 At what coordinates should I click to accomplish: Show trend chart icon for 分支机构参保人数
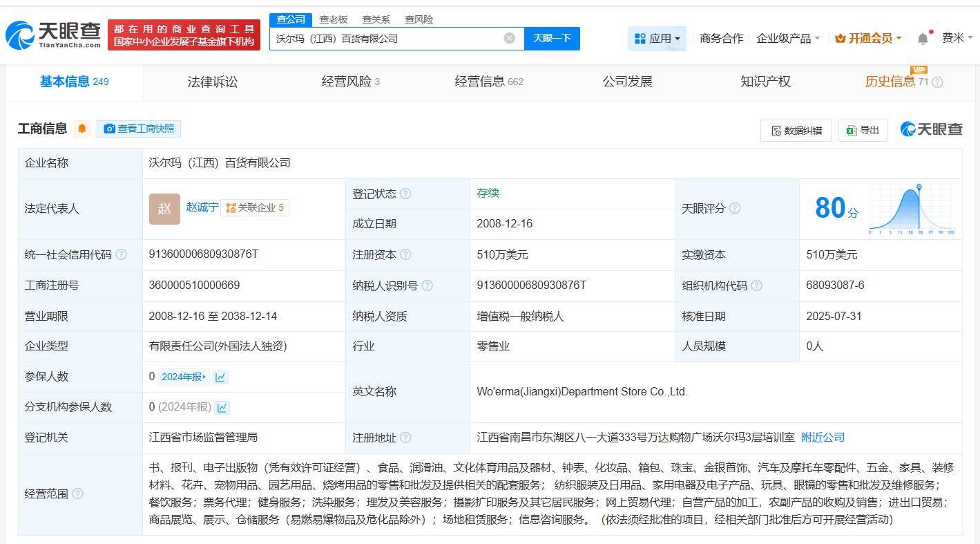222,407
